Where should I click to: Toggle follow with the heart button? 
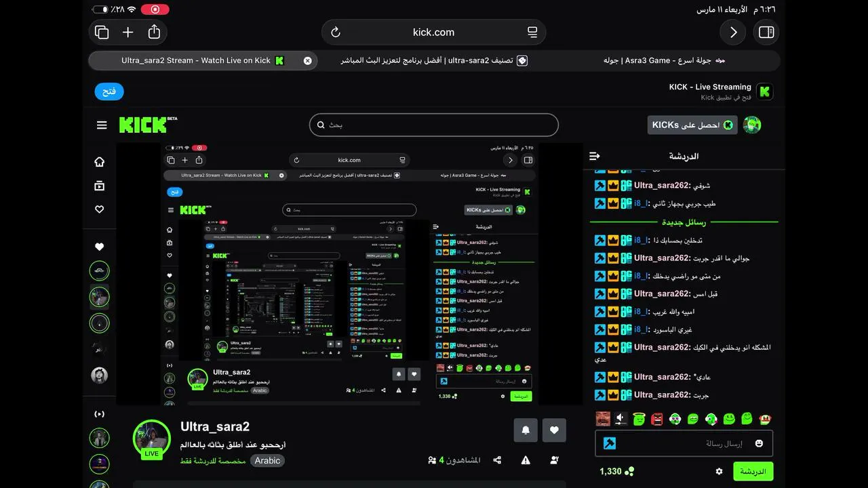[554, 430]
